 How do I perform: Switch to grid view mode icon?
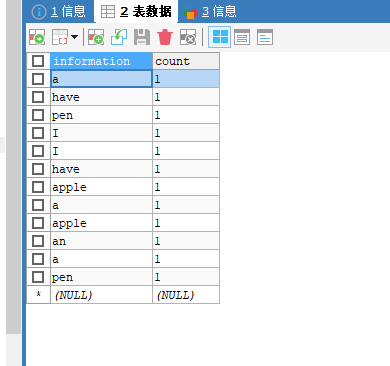pyautogui.click(x=220, y=37)
